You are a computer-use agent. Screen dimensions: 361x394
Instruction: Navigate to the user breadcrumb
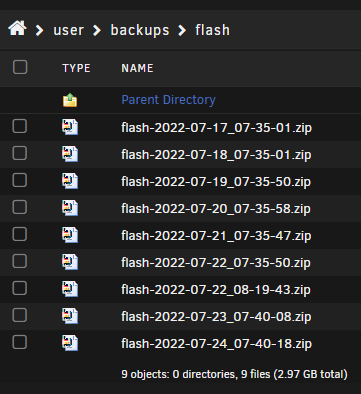click(x=68, y=30)
